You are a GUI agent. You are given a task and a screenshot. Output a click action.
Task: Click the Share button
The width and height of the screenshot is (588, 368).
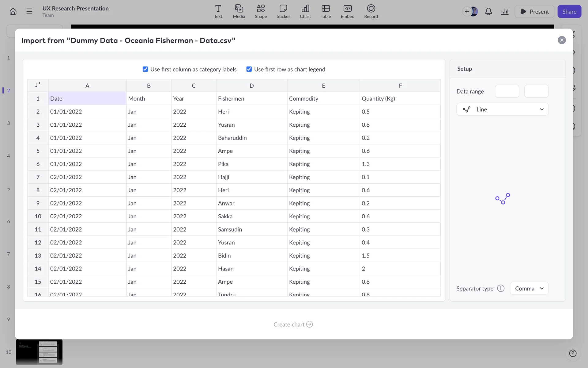(x=569, y=12)
